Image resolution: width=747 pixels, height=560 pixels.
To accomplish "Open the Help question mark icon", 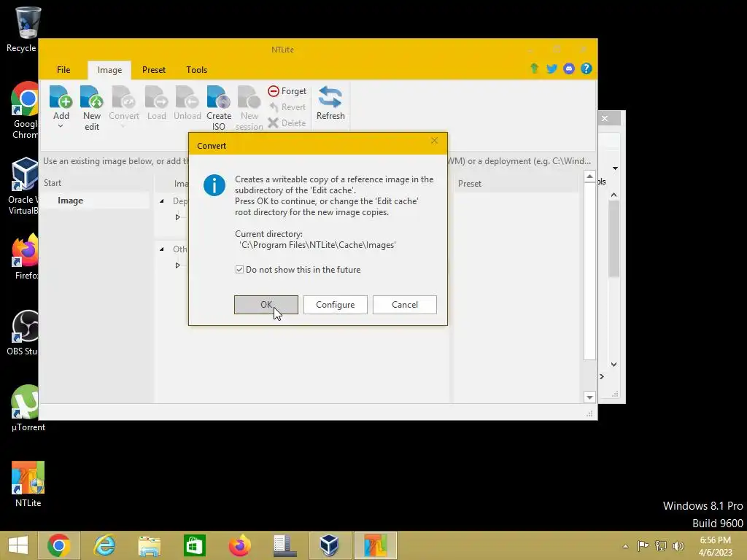I will (x=586, y=69).
